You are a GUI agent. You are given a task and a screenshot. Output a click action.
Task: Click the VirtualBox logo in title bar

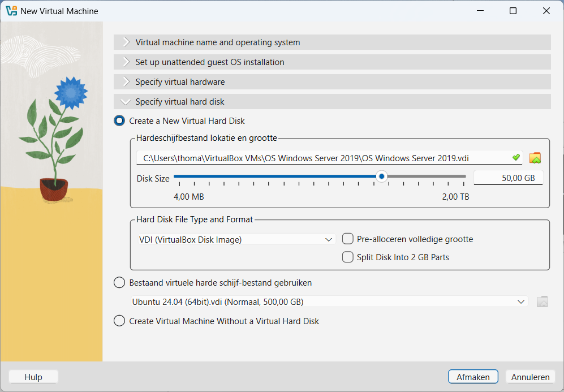[x=11, y=11]
